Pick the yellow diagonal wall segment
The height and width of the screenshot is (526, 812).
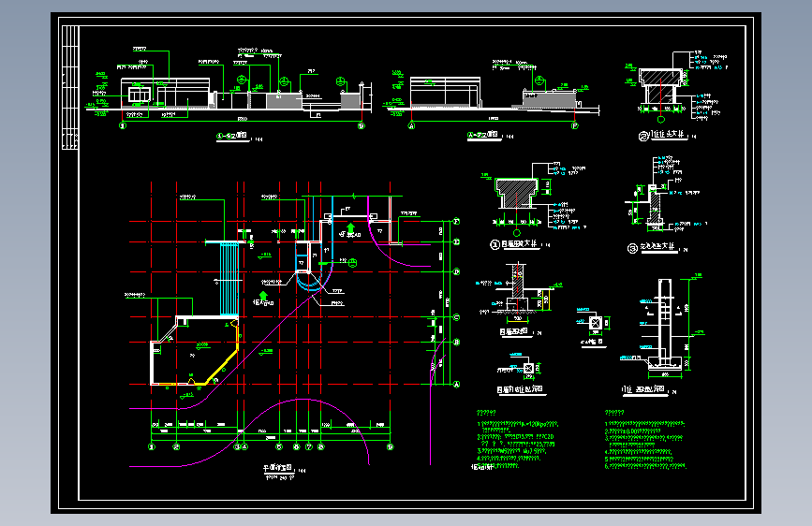point(222,368)
